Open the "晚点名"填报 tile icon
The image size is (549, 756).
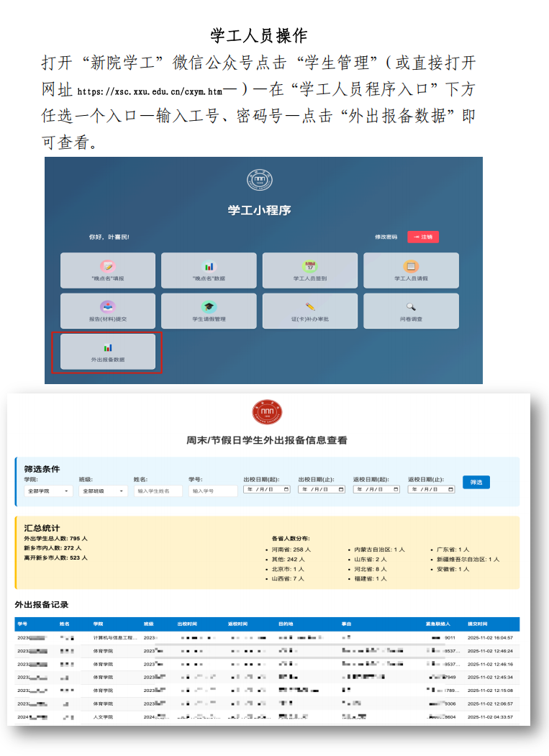pos(108,266)
